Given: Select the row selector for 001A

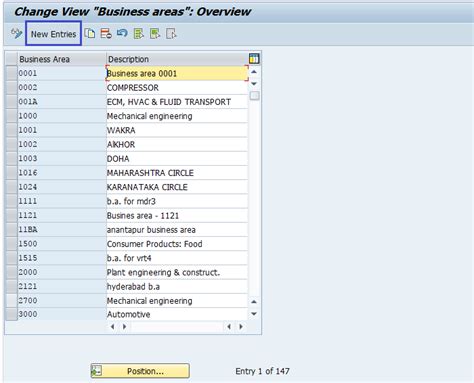Looking at the screenshot, I should pyautogui.click(x=11, y=102).
